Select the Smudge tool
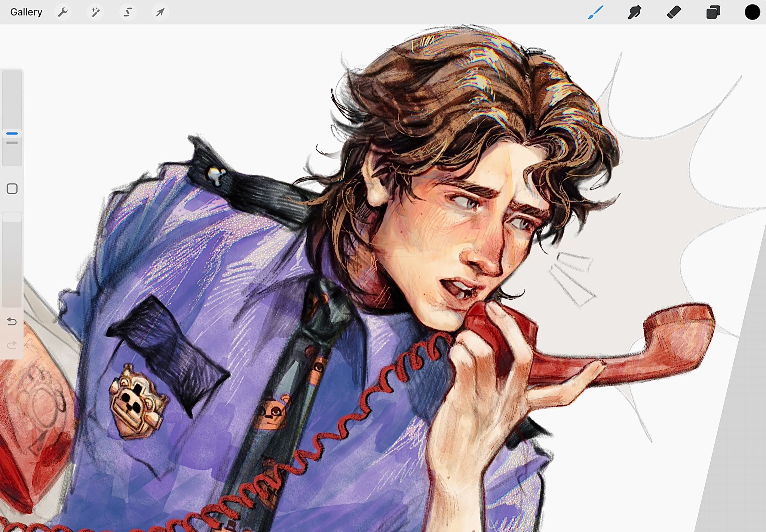Screen dimensions: 766x532 (x=635, y=12)
